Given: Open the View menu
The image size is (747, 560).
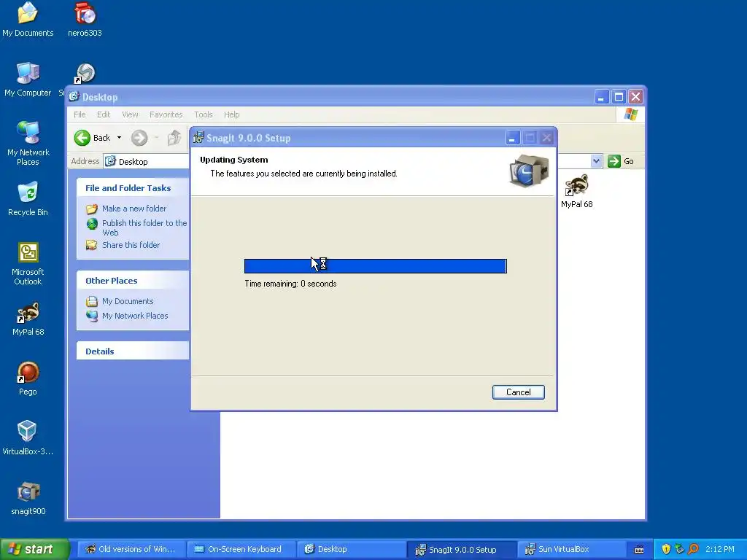Looking at the screenshot, I should tap(130, 114).
